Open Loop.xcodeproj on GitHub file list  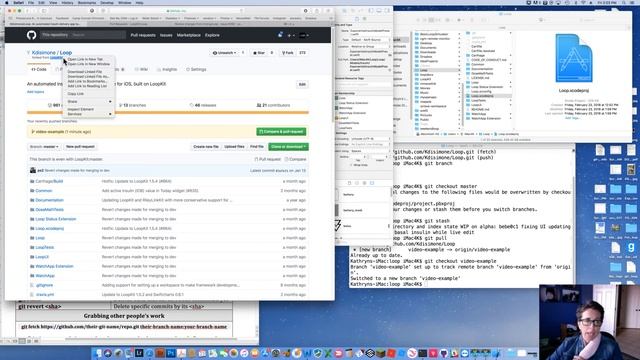pos(49,229)
